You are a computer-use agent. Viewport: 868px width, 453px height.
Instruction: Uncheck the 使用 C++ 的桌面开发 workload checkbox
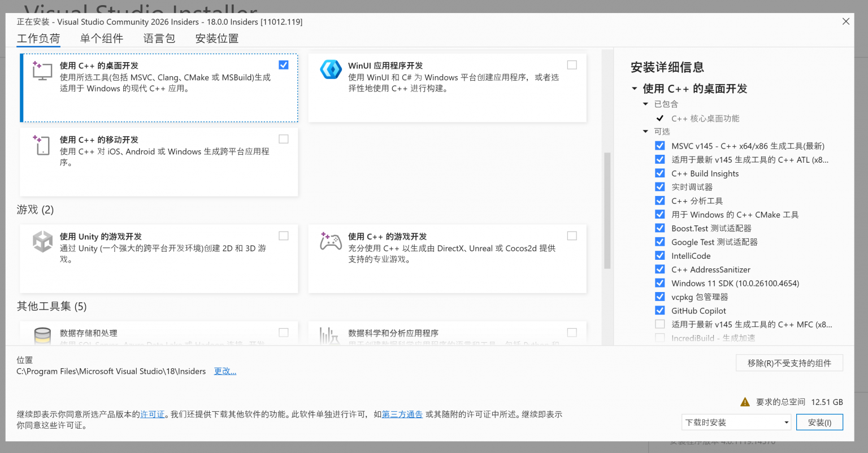(x=284, y=65)
